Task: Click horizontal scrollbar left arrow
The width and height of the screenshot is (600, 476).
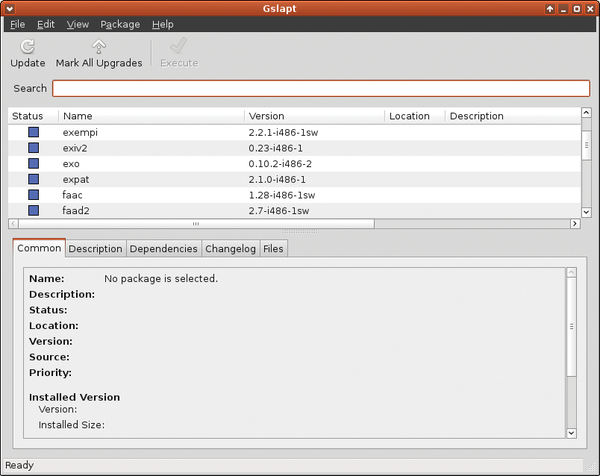Action: click(x=13, y=223)
